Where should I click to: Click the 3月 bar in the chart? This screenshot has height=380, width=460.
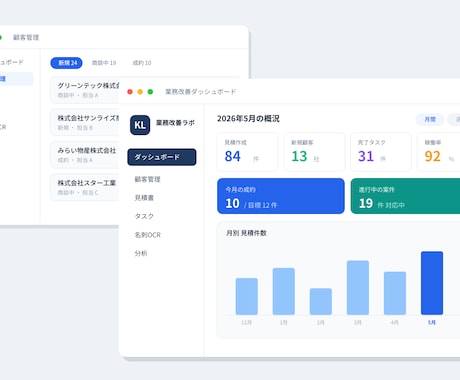click(358, 288)
